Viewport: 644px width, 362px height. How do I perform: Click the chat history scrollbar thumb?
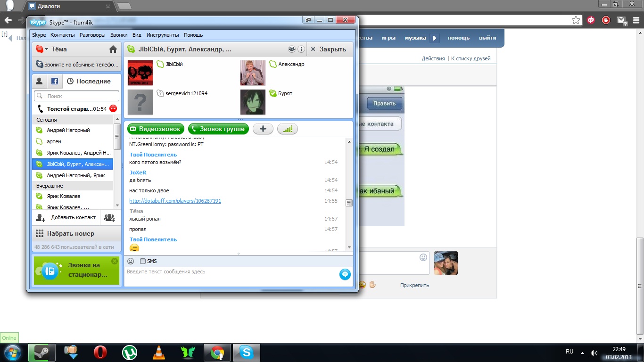click(x=349, y=203)
